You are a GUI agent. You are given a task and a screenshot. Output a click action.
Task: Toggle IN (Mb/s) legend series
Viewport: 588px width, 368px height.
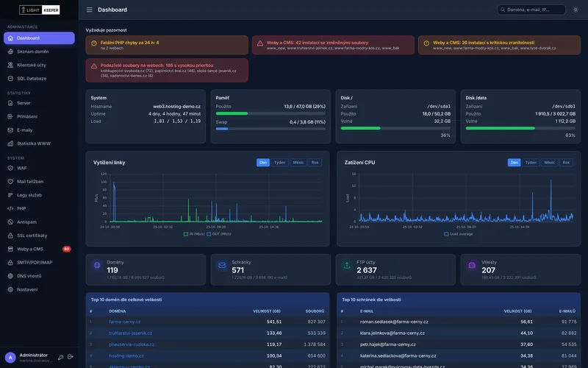tap(194, 234)
